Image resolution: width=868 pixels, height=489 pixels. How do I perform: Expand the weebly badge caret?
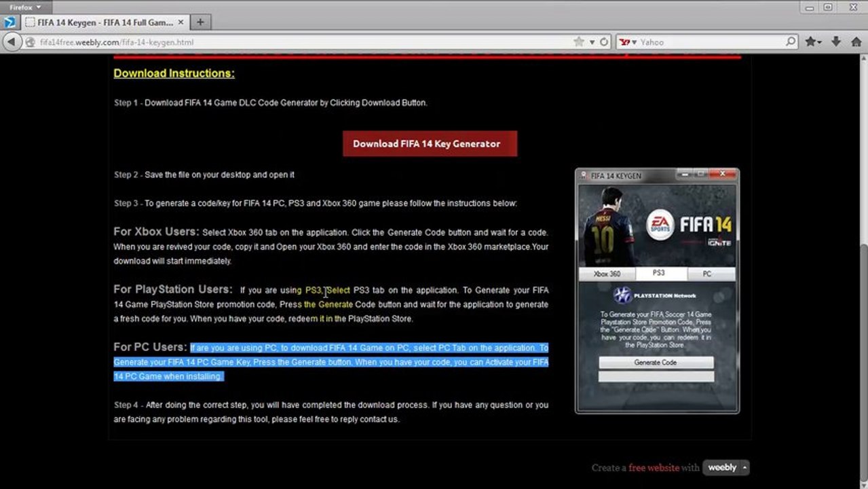[744, 468]
